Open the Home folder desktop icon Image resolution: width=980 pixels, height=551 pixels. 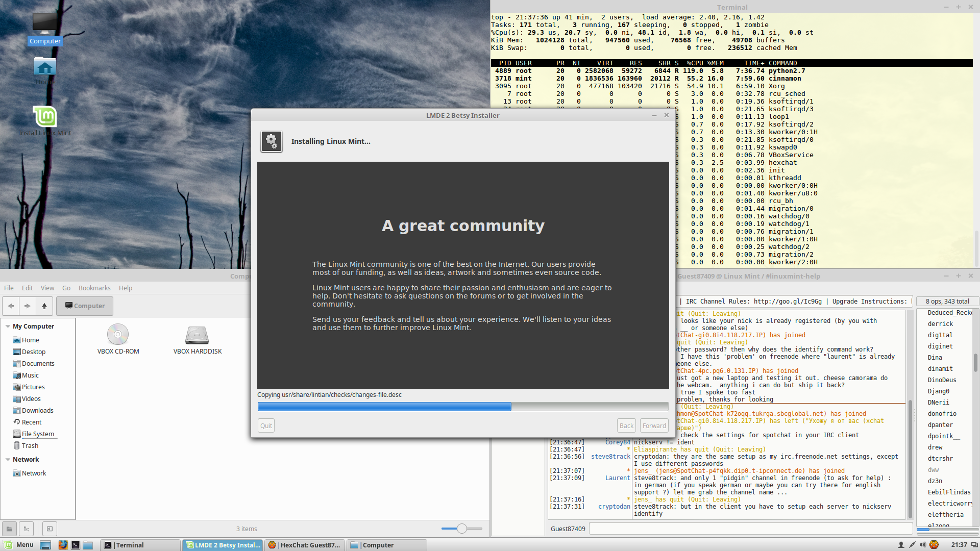pyautogui.click(x=45, y=70)
